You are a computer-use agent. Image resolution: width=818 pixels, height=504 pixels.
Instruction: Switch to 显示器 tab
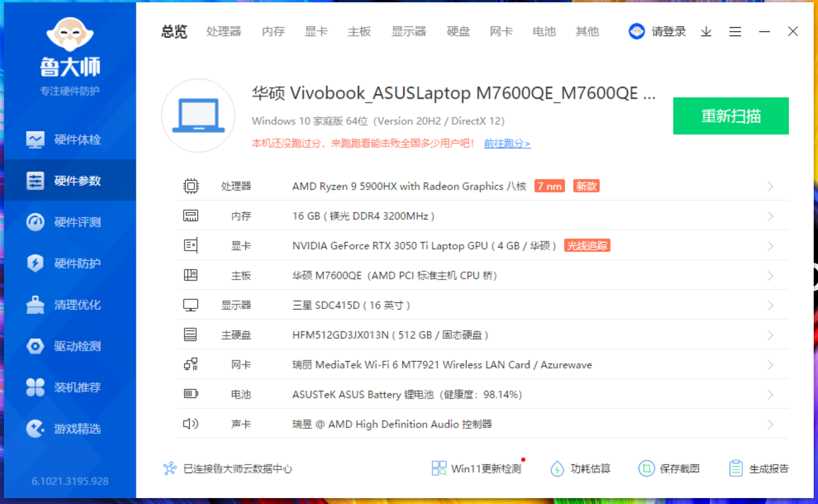click(x=409, y=32)
